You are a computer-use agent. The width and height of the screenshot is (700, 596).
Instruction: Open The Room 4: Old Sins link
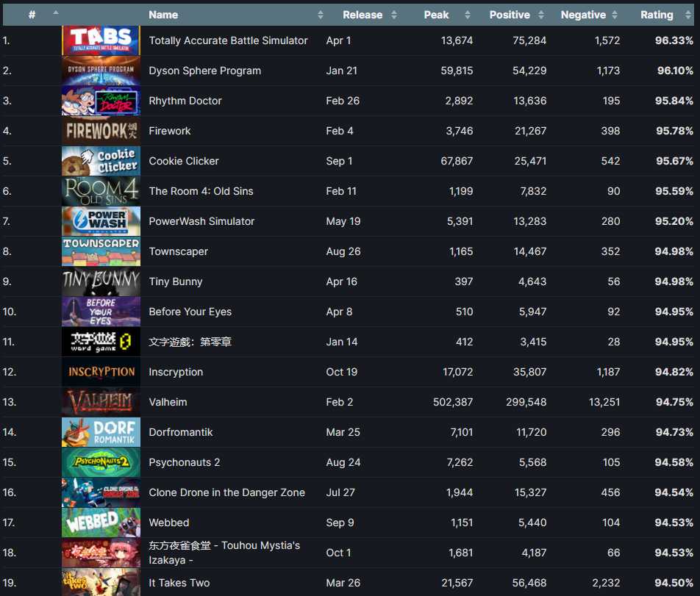point(201,191)
